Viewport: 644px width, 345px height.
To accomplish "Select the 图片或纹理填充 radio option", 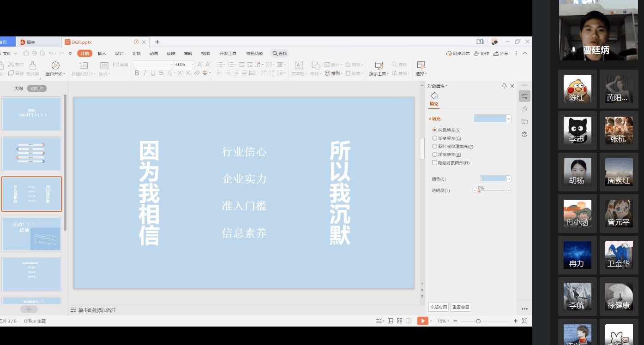I will coord(434,147).
